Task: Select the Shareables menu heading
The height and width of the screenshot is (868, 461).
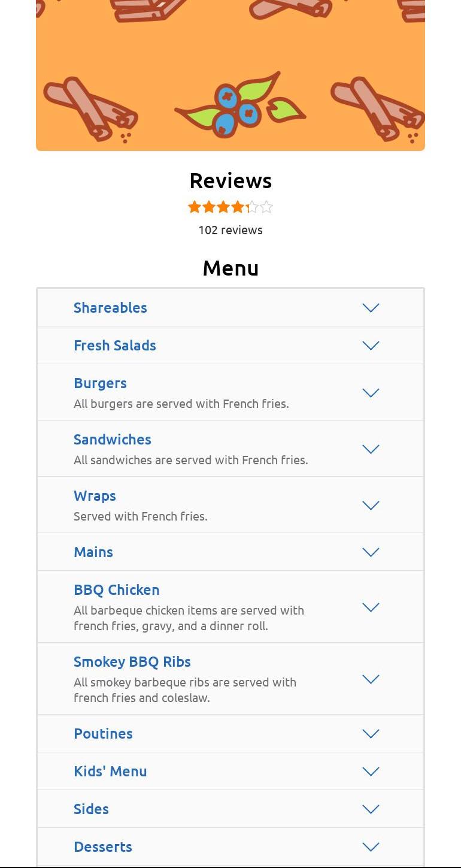Action: (110, 308)
